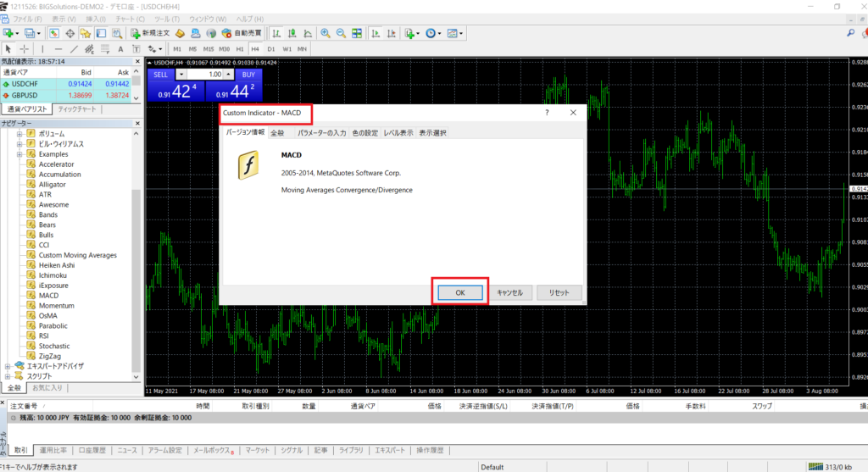
Task: Click the リセット button
Action: 559,292
